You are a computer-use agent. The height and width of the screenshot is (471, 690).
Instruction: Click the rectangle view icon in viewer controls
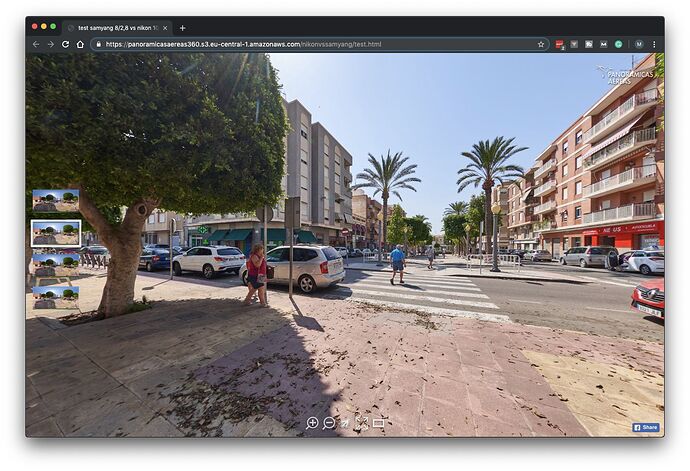(378, 423)
